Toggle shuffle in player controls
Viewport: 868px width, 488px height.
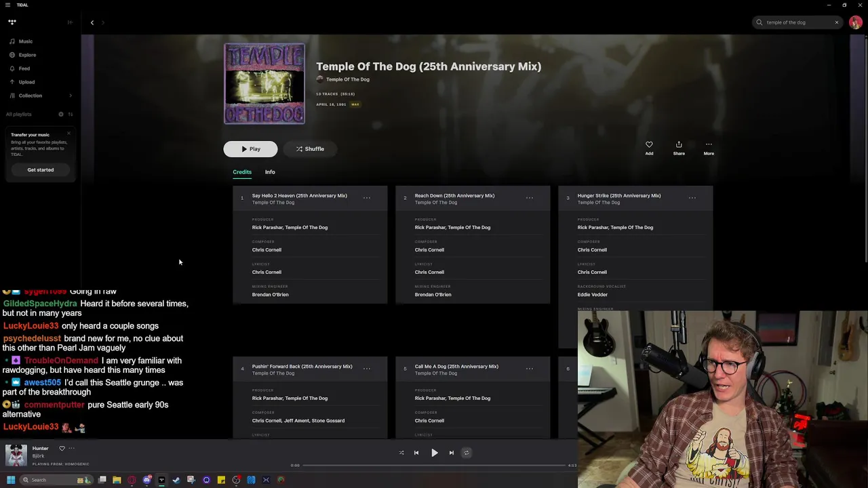tap(401, 453)
